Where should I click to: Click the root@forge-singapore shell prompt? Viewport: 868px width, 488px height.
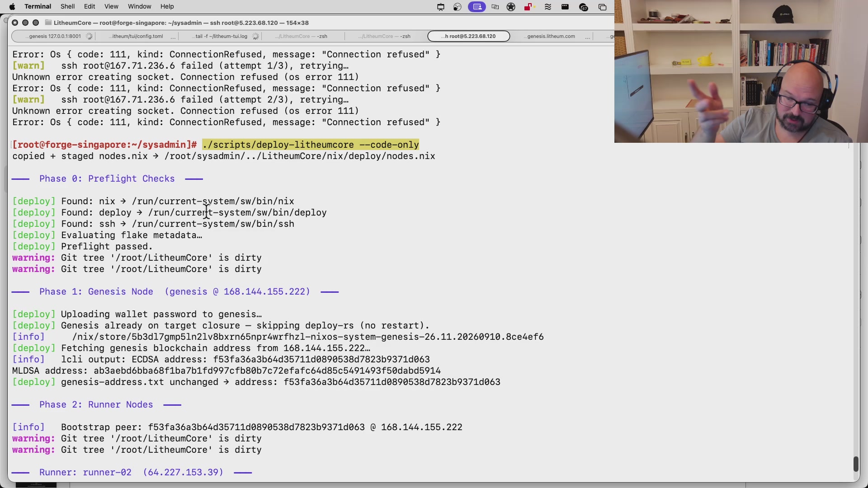point(104,145)
